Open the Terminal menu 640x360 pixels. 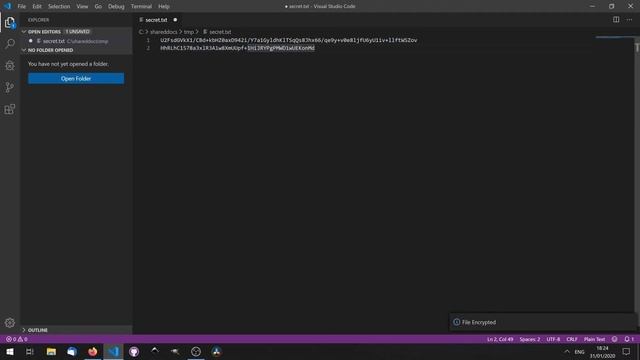click(x=141, y=6)
